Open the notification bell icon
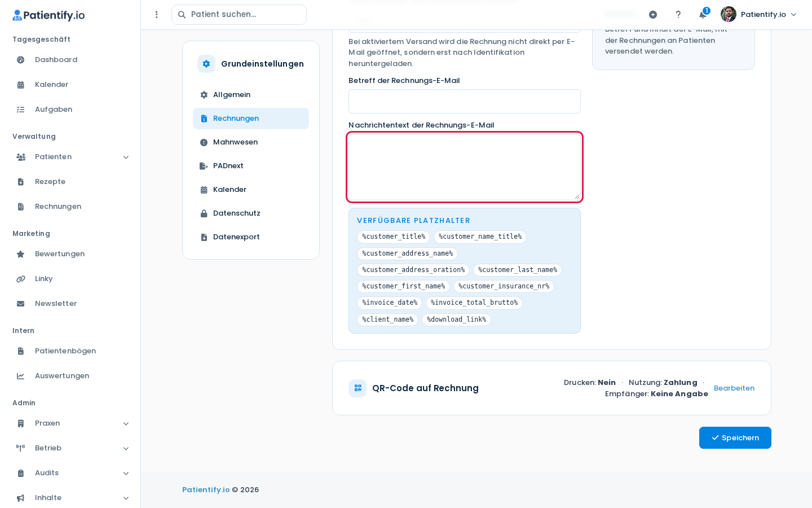812x508 pixels. [703, 15]
